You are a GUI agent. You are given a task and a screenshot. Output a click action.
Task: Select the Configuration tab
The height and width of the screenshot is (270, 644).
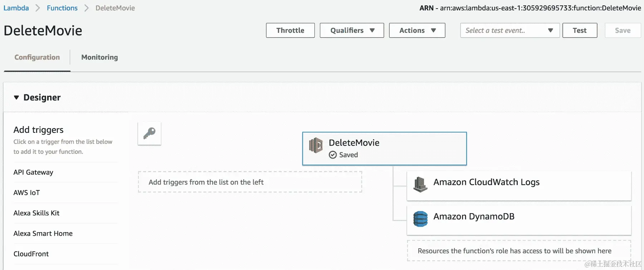[37, 57]
